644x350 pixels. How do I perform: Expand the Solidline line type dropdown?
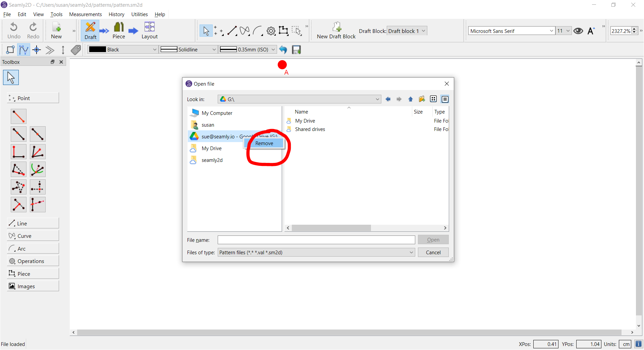click(214, 50)
